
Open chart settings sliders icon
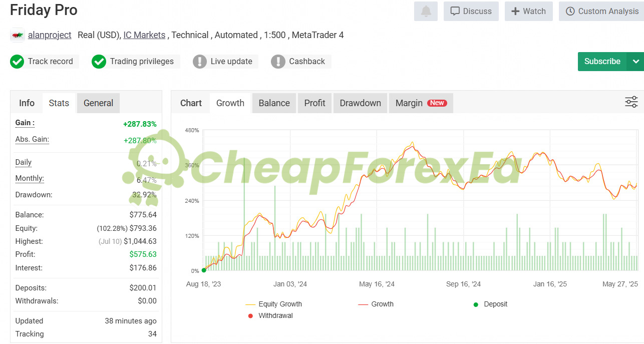pyautogui.click(x=631, y=102)
